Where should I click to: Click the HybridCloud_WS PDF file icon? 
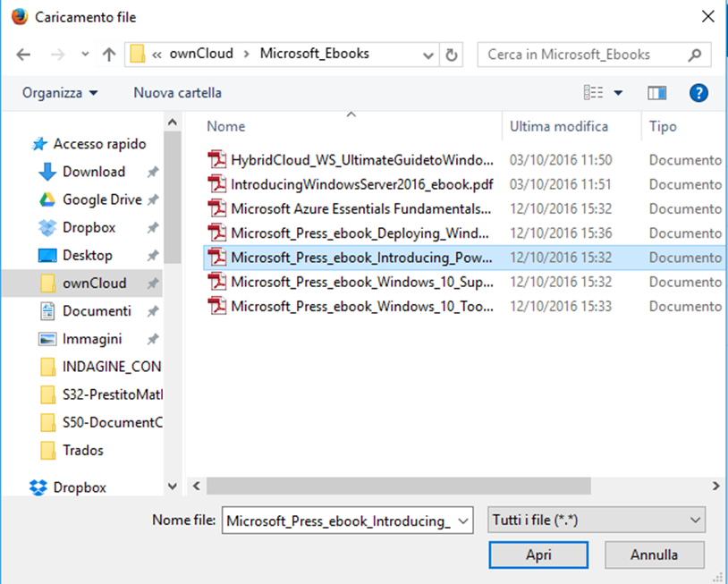[x=216, y=160]
